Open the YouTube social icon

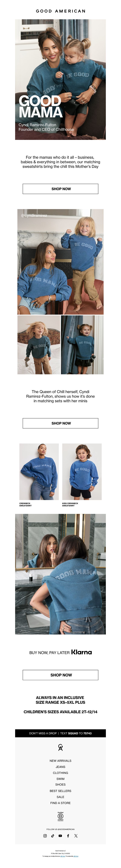coord(60,836)
